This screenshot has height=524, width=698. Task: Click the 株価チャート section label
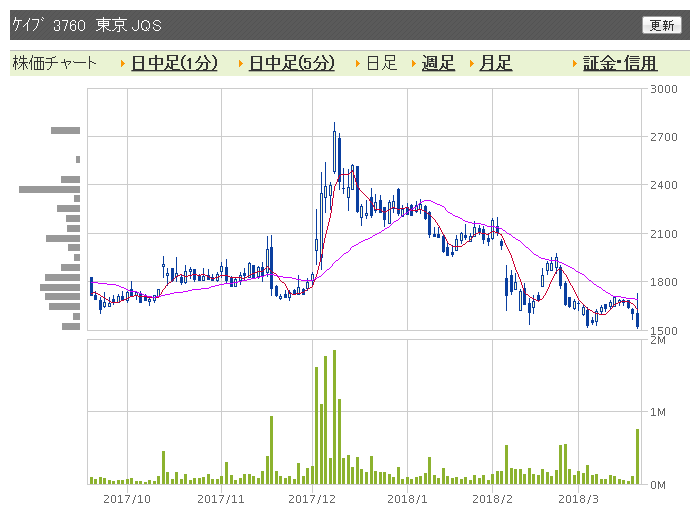(x=54, y=63)
